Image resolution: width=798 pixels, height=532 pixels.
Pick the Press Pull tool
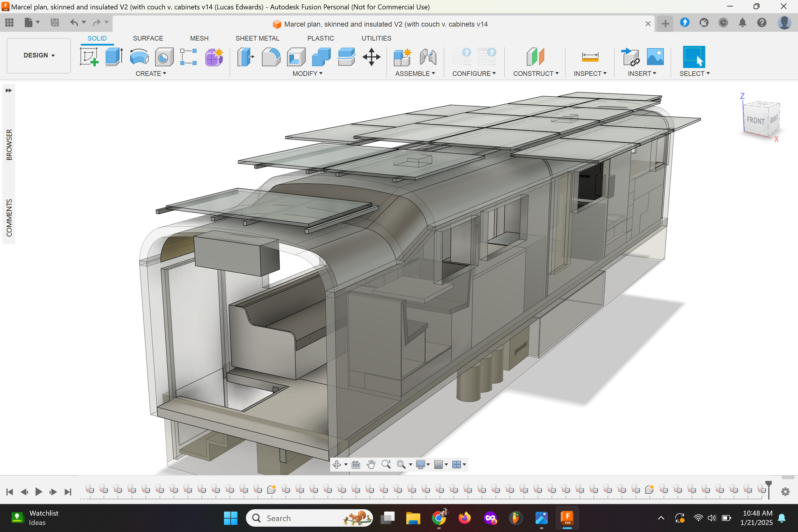click(246, 57)
